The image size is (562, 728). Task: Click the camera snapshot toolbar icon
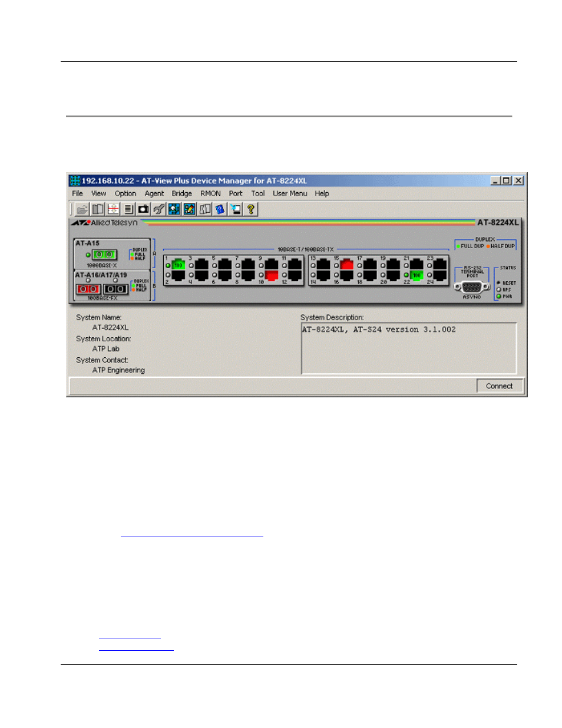tap(144, 209)
